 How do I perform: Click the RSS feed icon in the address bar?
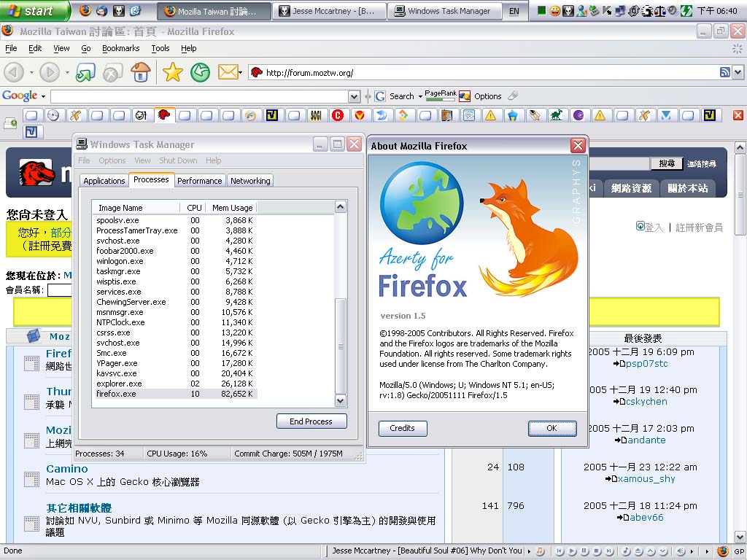[724, 72]
